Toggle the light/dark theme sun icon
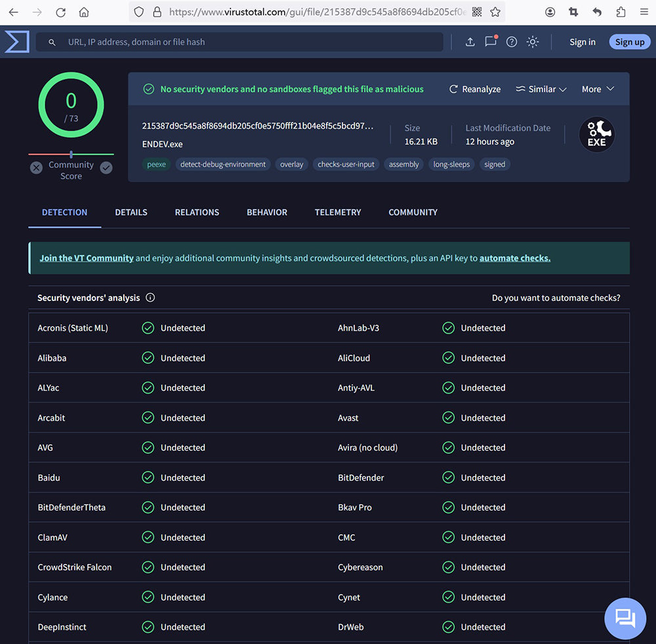This screenshot has width=656, height=644. point(533,42)
